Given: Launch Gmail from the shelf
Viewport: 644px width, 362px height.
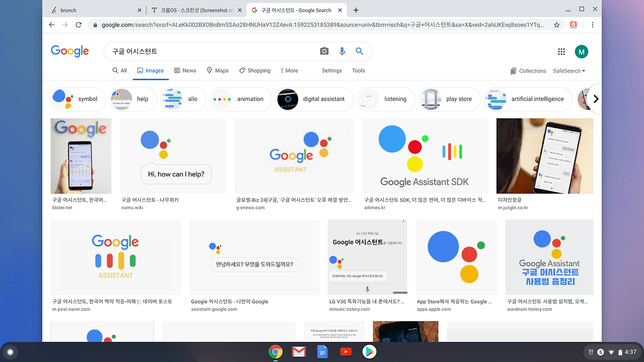Looking at the screenshot, I should pos(299,352).
